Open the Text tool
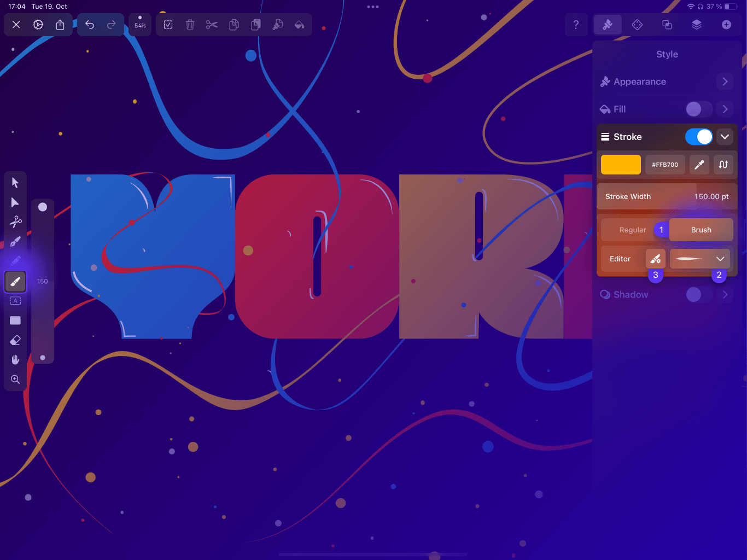The image size is (747, 560). coord(15,301)
